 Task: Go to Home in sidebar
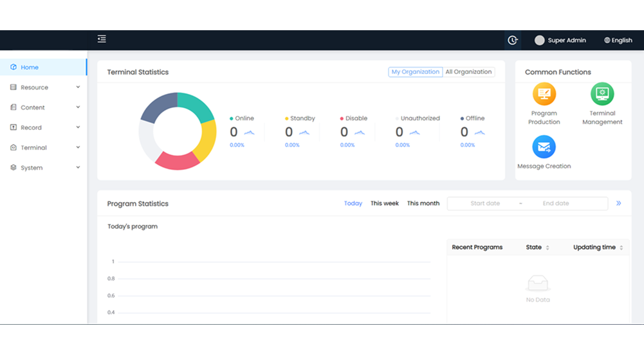coord(30,67)
